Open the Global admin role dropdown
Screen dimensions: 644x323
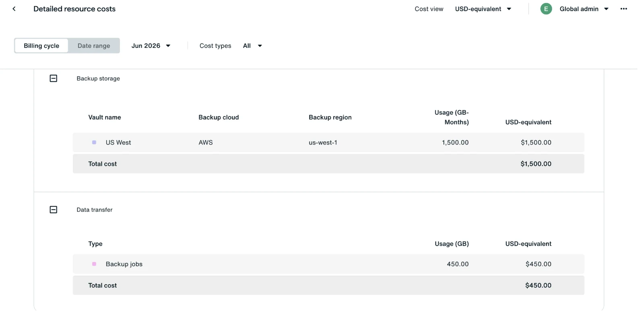click(584, 9)
